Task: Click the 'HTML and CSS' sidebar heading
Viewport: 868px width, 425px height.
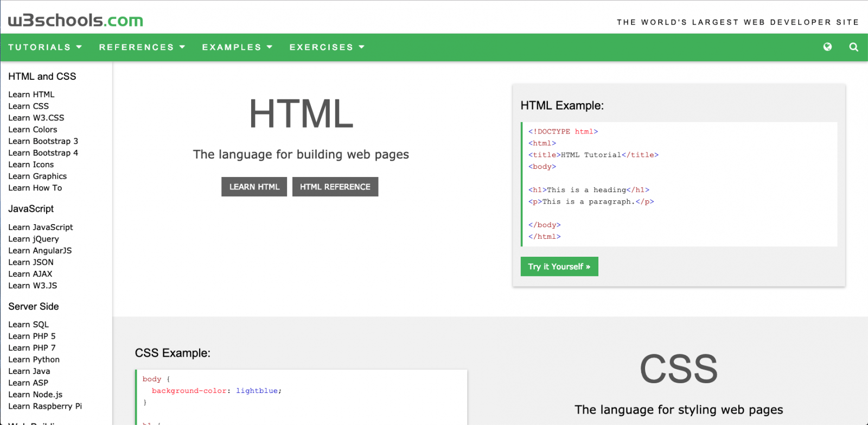Action: [42, 77]
